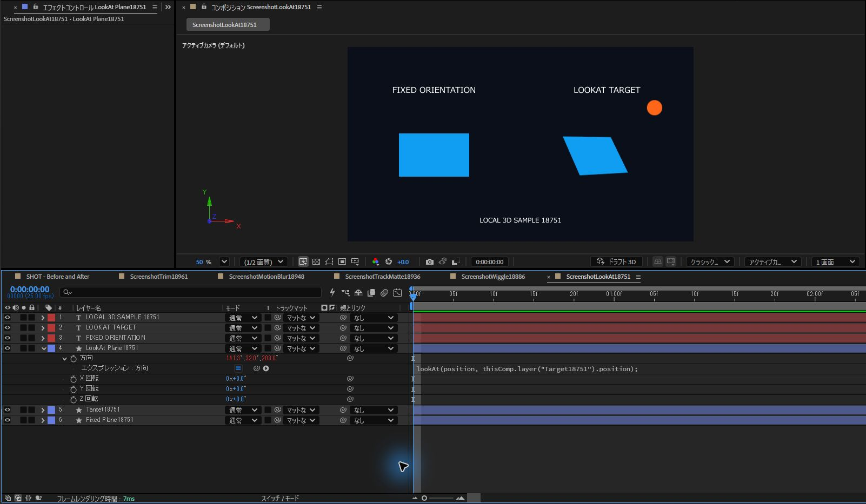Click the スイッチ / モード toggle button

[x=280, y=498]
